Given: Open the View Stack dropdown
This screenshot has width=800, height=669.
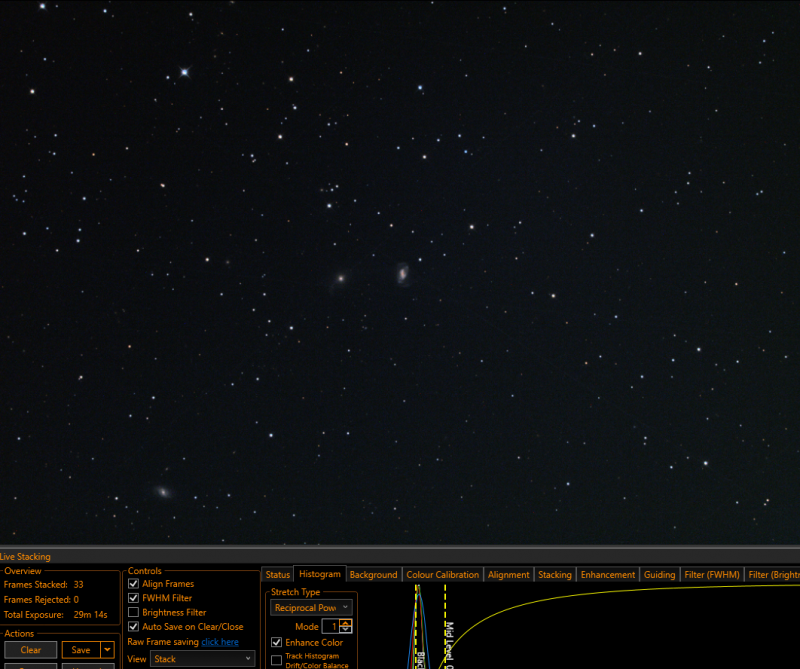Looking at the screenshot, I should [x=203, y=659].
